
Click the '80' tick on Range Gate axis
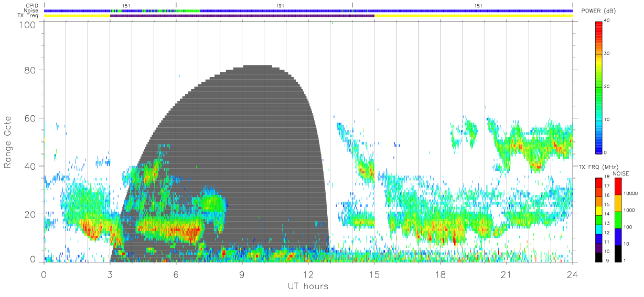coord(30,70)
